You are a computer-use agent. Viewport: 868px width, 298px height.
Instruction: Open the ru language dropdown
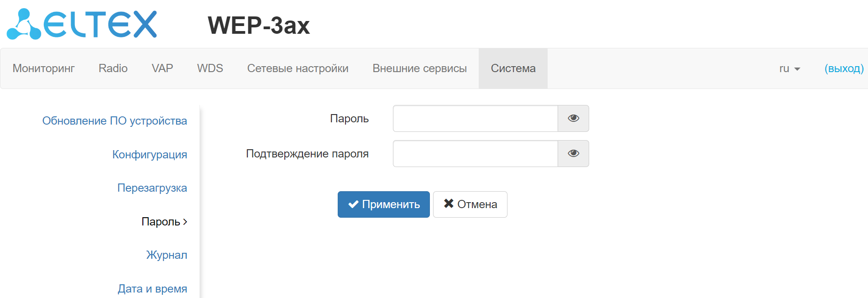pos(790,68)
